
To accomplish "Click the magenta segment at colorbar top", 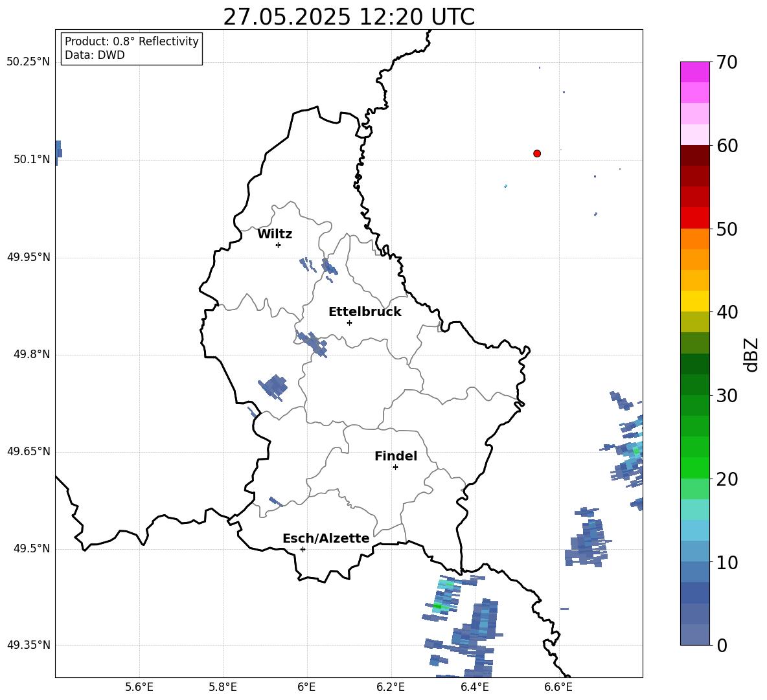I will point(695,72).
